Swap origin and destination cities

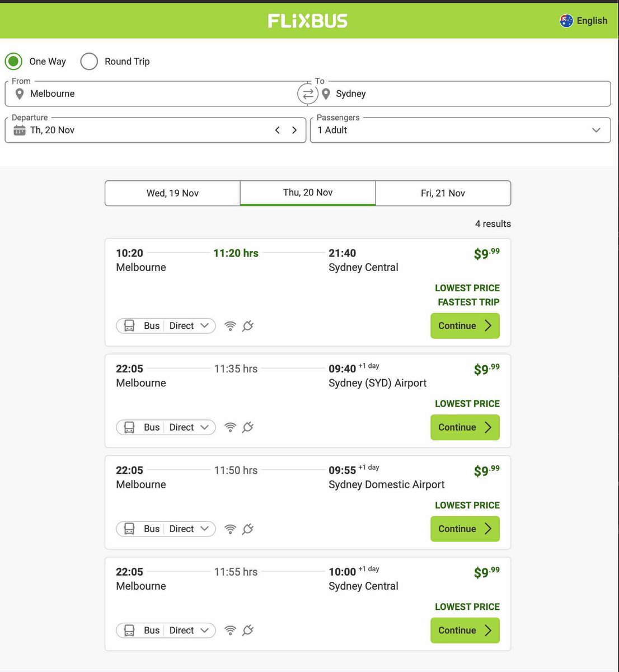308,94
